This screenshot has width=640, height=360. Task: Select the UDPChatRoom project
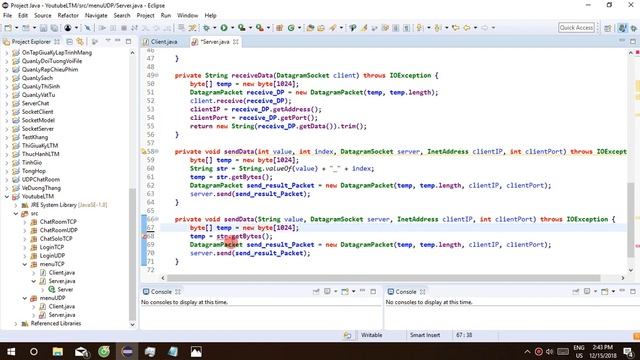click(x=40, y=179)
